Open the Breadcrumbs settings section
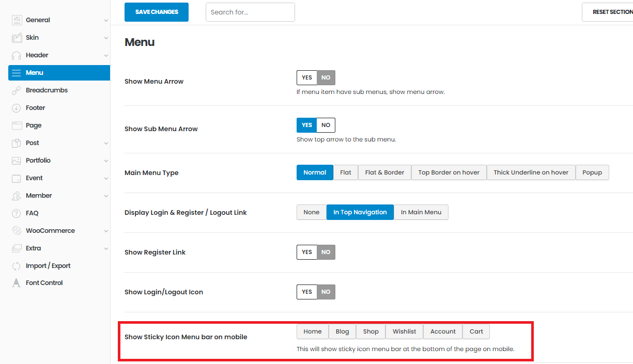 59,90
